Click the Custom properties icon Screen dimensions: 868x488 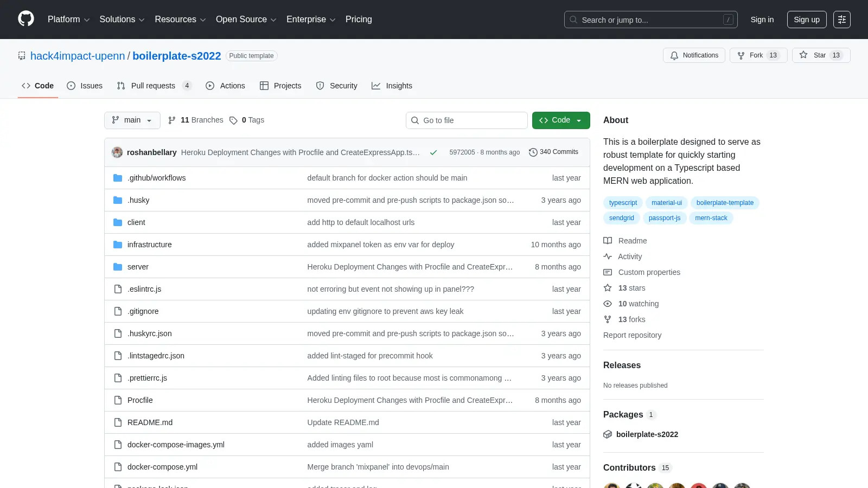[x=608, y=272]
